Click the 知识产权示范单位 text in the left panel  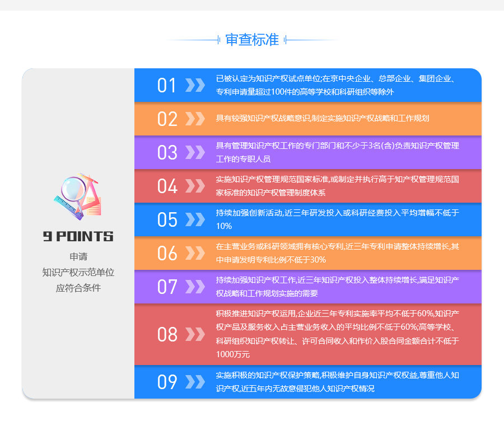click(x=78, y=272)
